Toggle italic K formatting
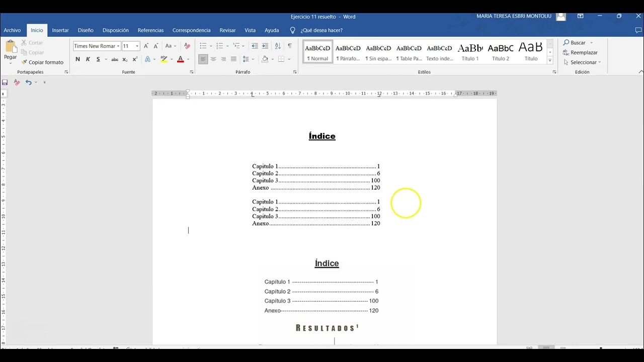This screenshot has height=362, width=644. pos(88,59)
